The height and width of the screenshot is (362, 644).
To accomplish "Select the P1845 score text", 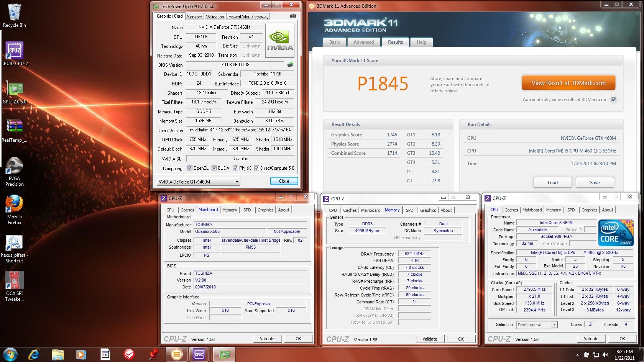I will [383, 84].
